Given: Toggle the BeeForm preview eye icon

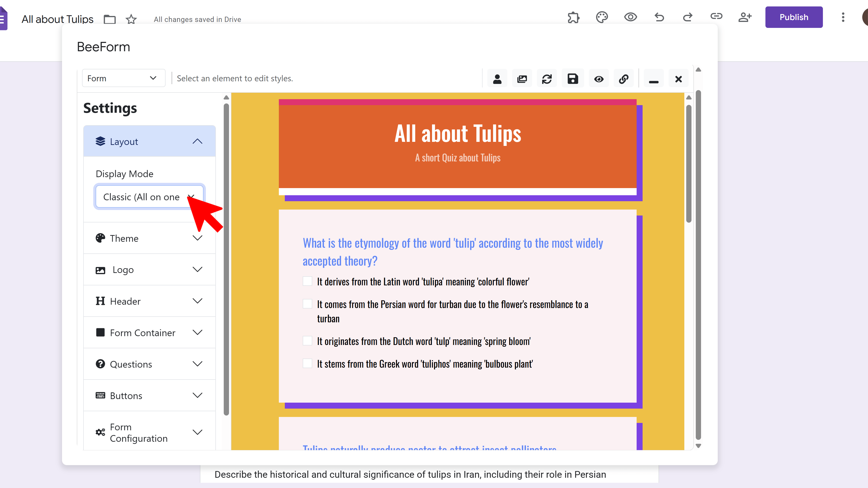Looking at the screenshot, I should point(599,79).
